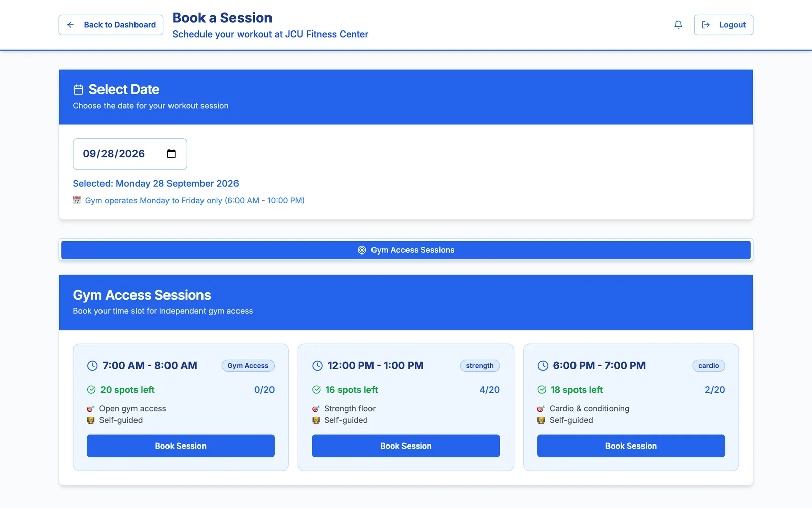Click the '18 spots left' text
812x508 pixels.
577,390
